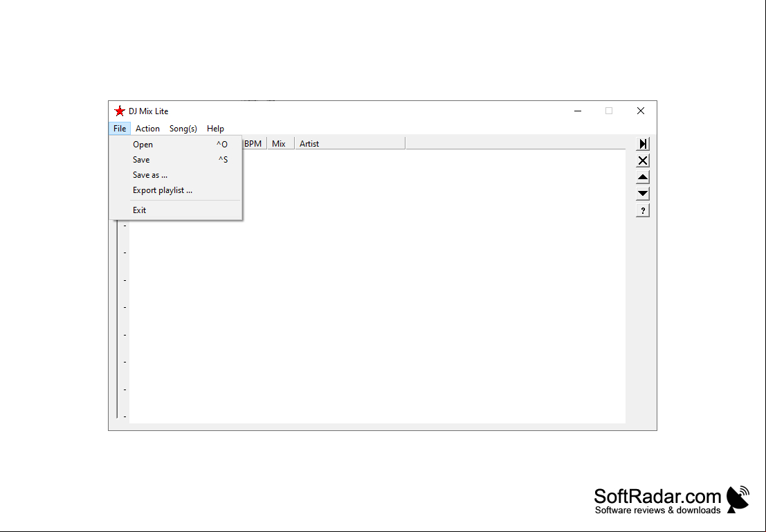Viewport: 766px width, 532px height.
Task: Choose Save from File menu
Action: [x=176, y=160]
